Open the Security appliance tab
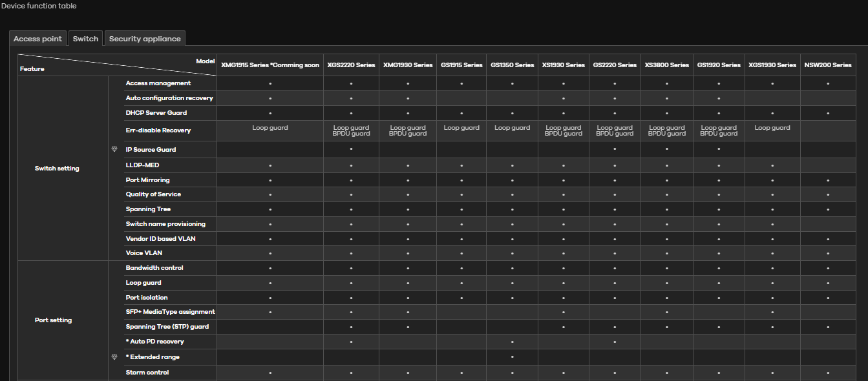This screenshot has width=868, height=381. (145, 39)
